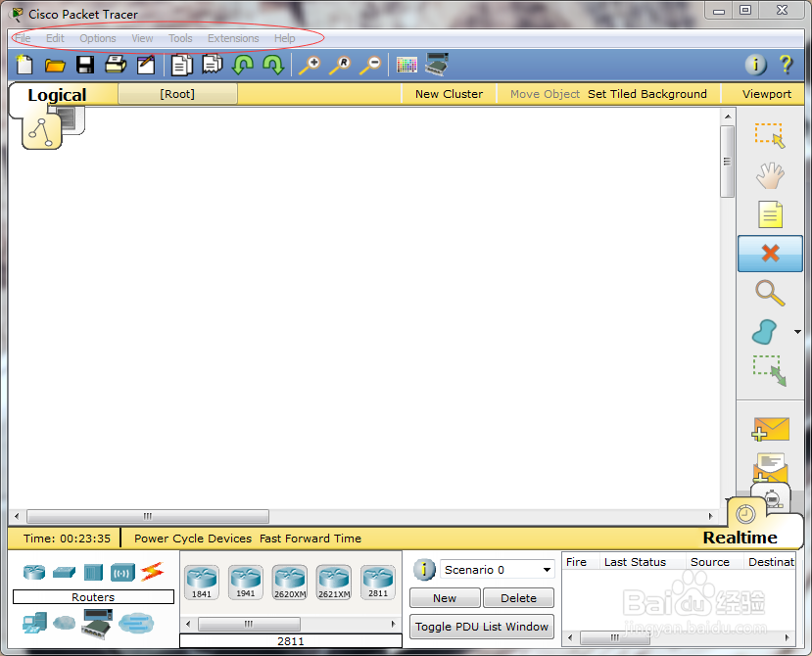Click the Delete scenario button
Viewport: 812px width, 656px height.
(x=518, y=598)
